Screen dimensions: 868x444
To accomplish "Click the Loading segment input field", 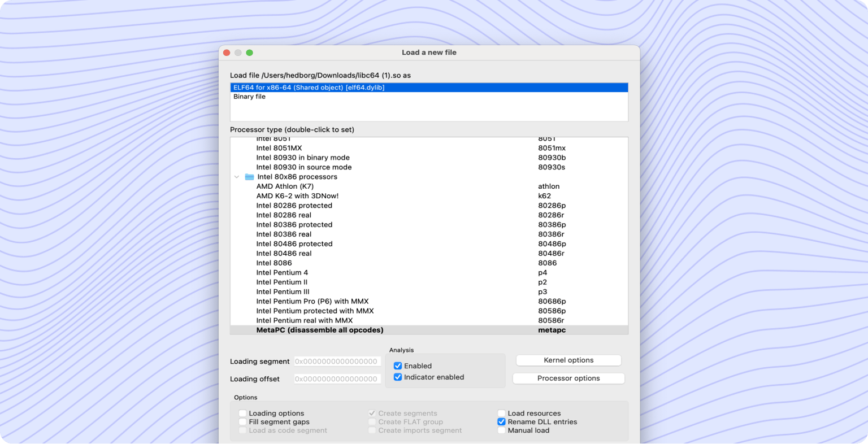I will 337,361.
